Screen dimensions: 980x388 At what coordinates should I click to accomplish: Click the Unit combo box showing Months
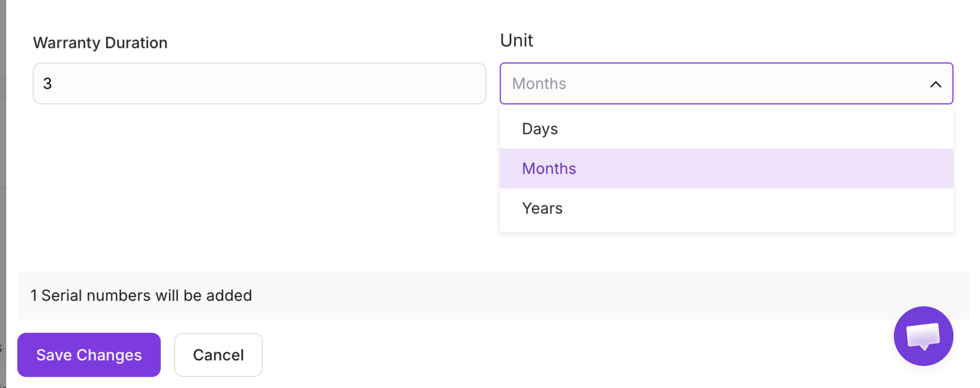pyautogui.click(x=726, y=83)
